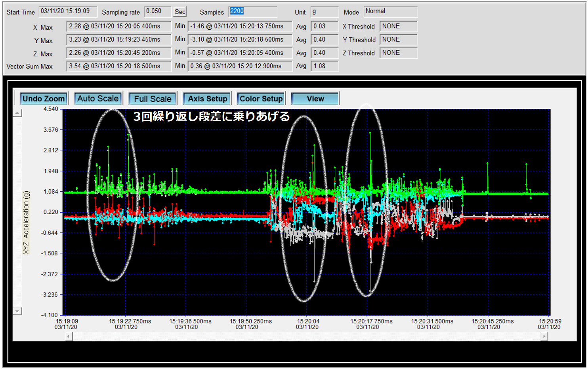Click the Y Threshold NONE field

(398, 40)
